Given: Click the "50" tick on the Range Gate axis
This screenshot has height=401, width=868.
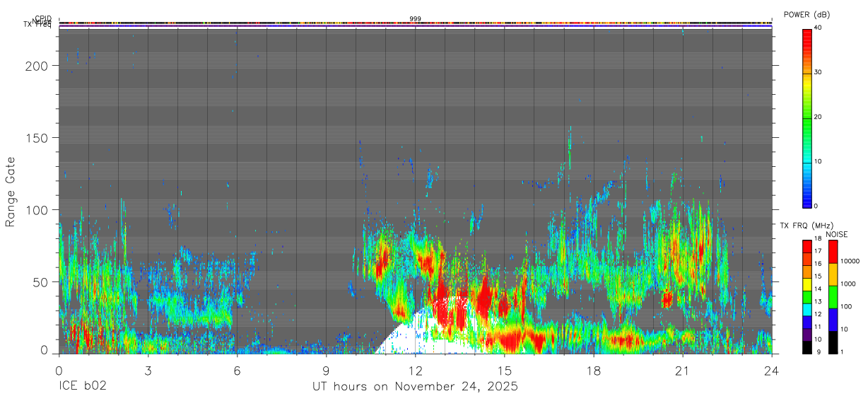Looking at the screenshot, I should coord(41,282).
